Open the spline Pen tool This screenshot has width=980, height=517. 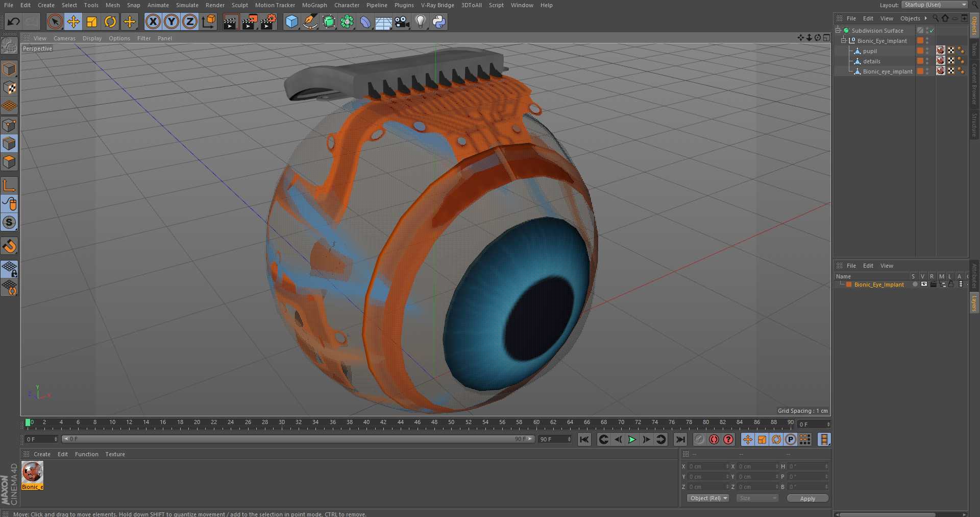(310, 21)
